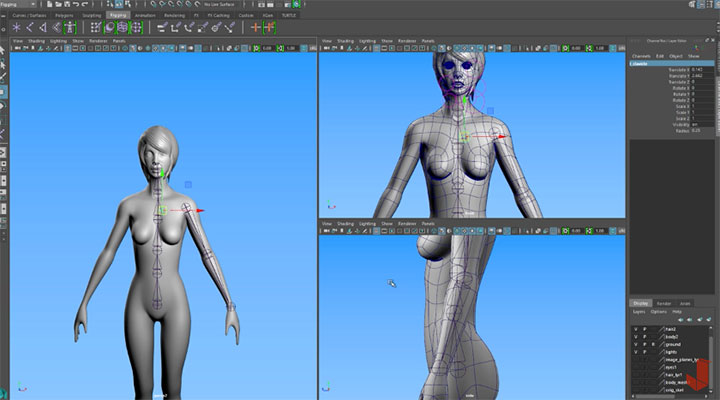The height and width of the screenshot is (400, 720).
Task: Click the Translate Y value field
Action: [x=702, y=76]
